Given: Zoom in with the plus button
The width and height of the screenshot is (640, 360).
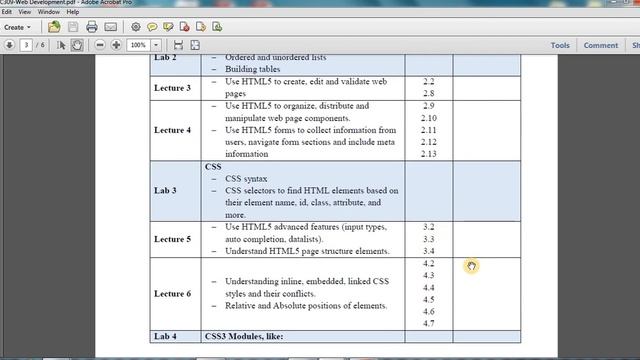Looking at the screenshot, I should tap(116, 45).
